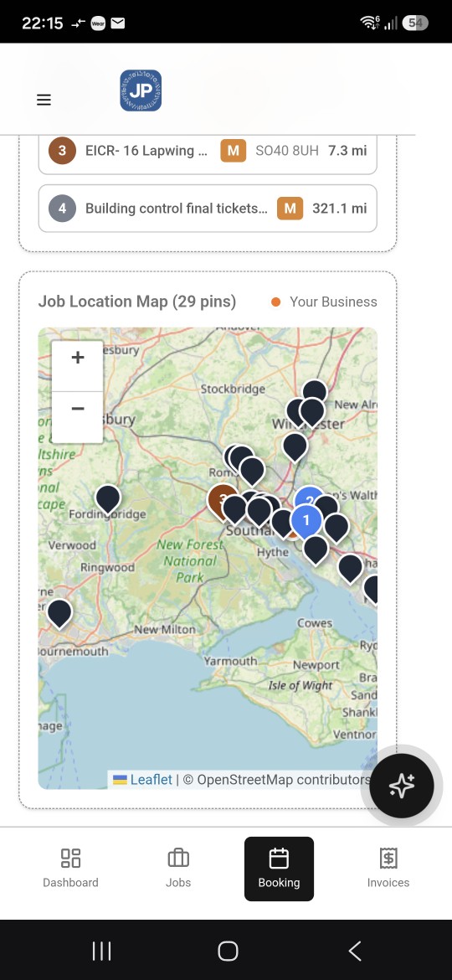Tap the JP app logo
452x980 pixels.
[x=141, y=90]
